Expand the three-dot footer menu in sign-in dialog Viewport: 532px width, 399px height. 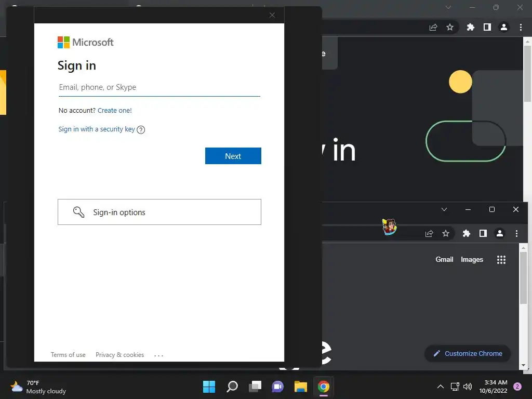158,355
